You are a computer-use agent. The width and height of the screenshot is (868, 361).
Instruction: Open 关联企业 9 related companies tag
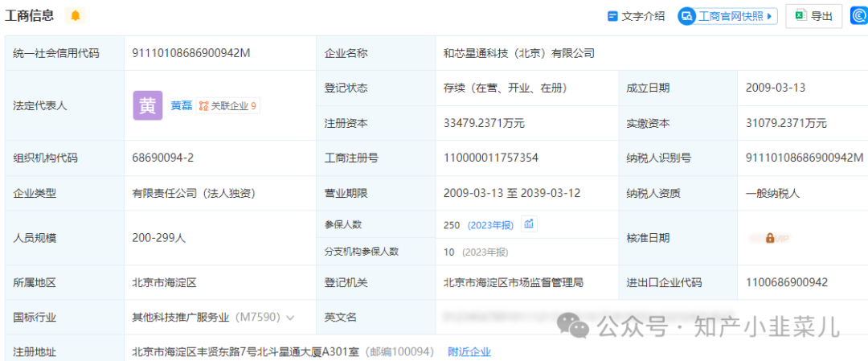coord(227,106)
